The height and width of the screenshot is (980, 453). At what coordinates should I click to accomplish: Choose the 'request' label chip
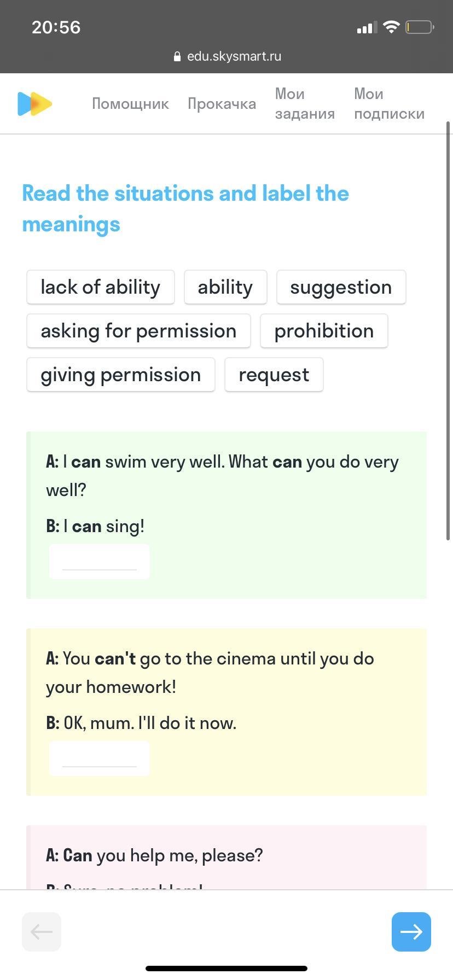[x=274, y=375]
